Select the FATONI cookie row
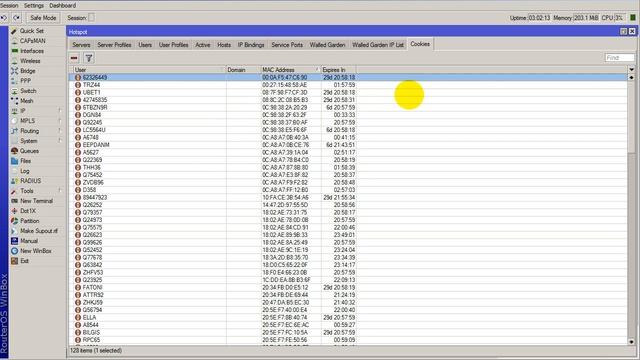Image resolution: width=640 pixels, height=360 pixels. (349, 287)
